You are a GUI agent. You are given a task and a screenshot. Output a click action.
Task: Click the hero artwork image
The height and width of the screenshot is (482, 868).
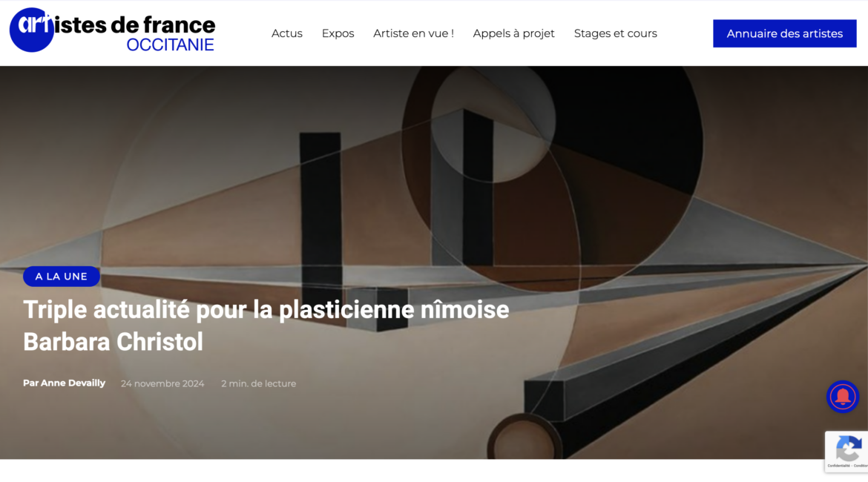(434, 263)
